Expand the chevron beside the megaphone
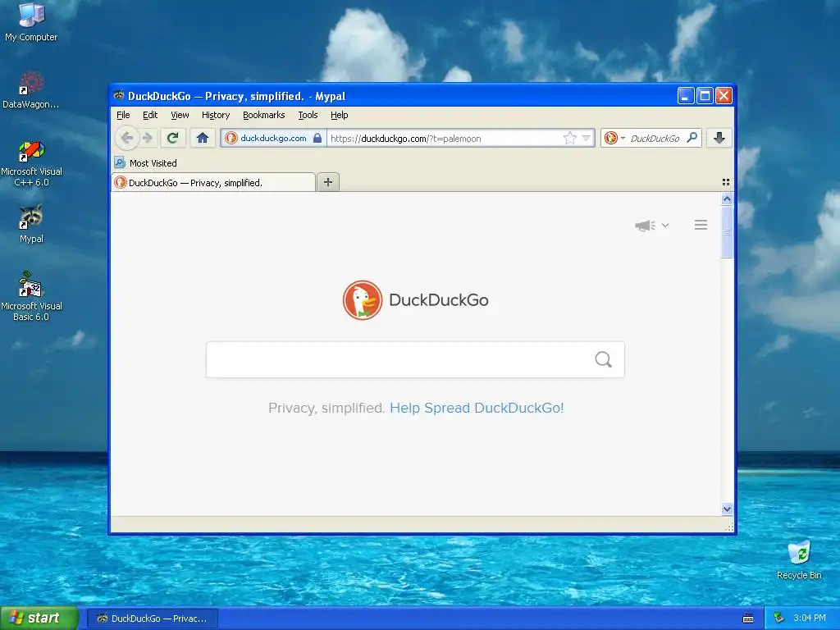This screenshot has width=840, height=630. point(665,226)
